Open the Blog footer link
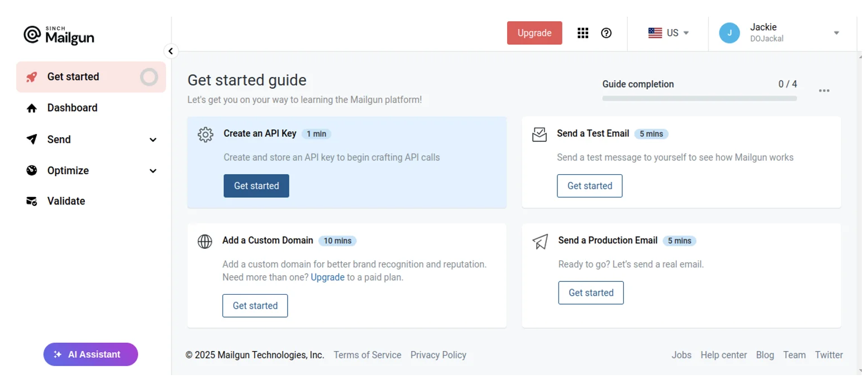 [765, 355]
